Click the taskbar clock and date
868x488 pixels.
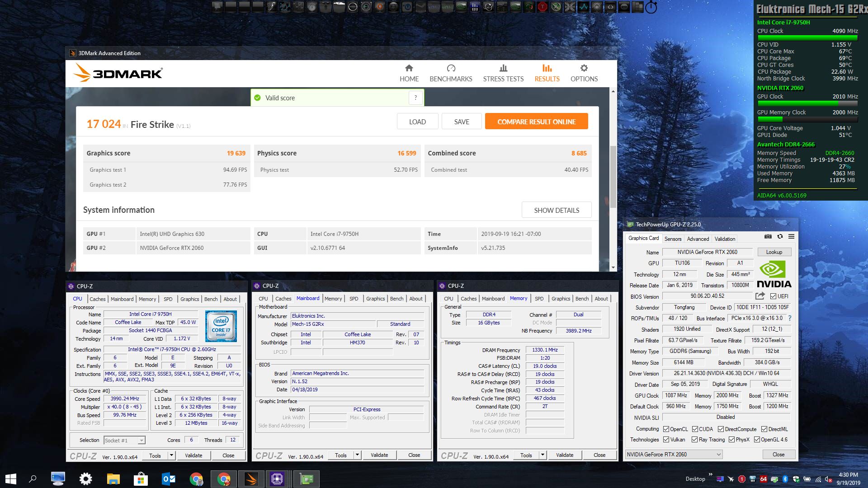click(x=848, y=479)
